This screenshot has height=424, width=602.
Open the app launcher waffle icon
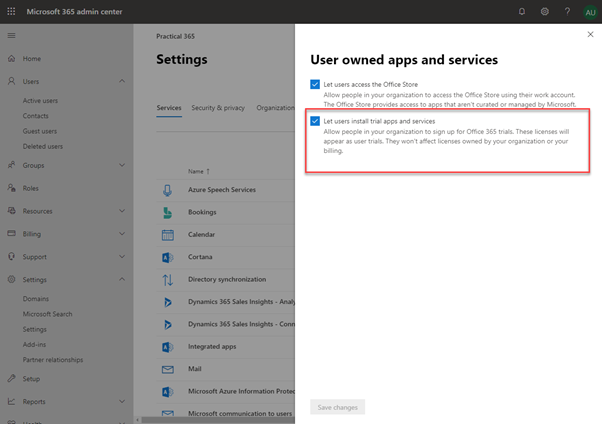(x=11, y=12)
